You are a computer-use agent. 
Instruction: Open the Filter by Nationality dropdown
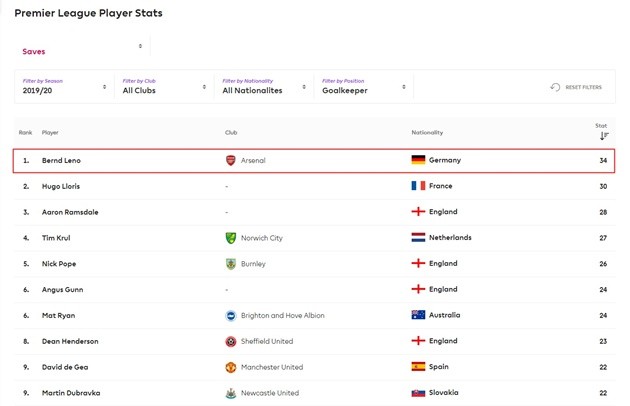click(264, 87)
